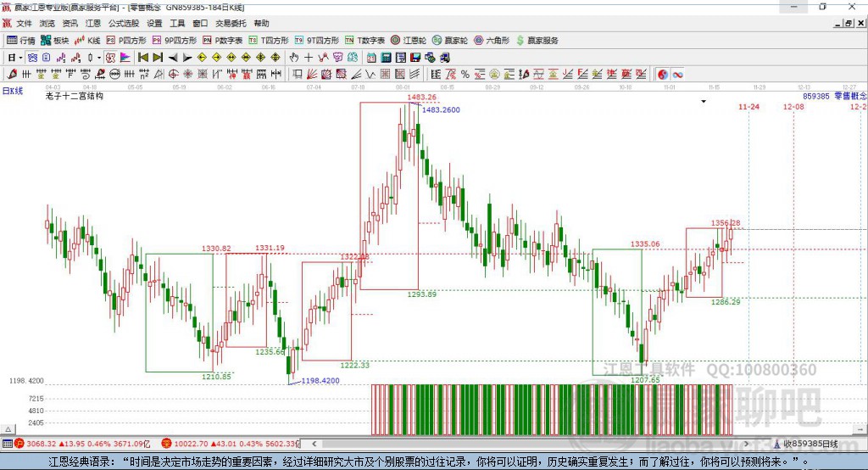Viewport: 868px width, 470px height.
Task: Toggle the red-blue taiji icon
Action: tap(663, 75)
